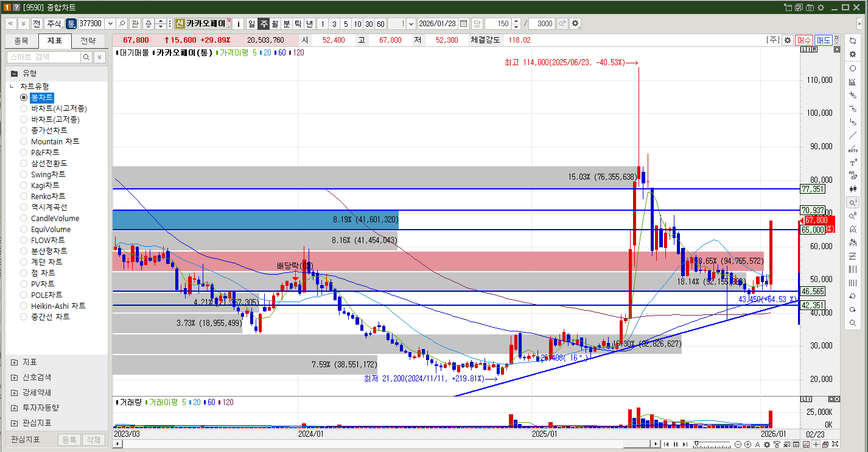868x452 pixels.
Task: Select the P&F차트 radio option
Action: [x=24, y=152]
